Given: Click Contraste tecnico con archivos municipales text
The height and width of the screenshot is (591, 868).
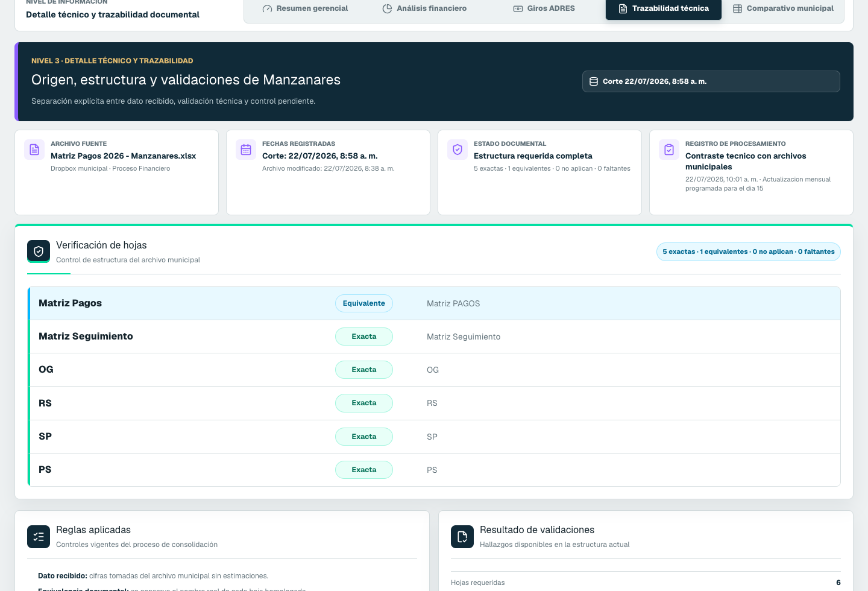Looking at the screenshot, I should 746,161.
